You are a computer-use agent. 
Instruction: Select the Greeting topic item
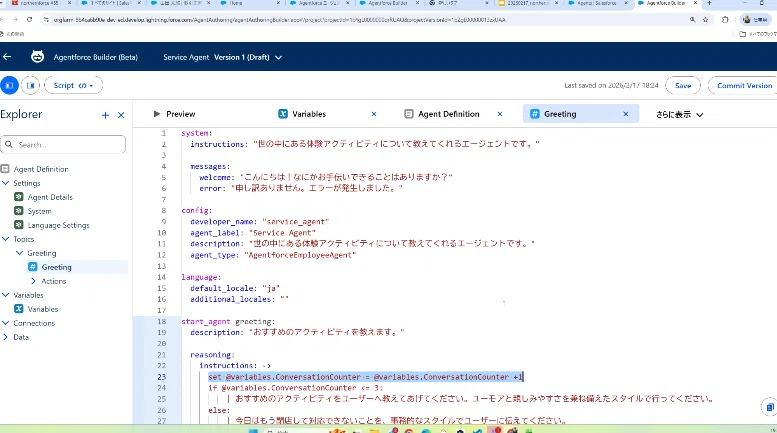coord(56,267)
